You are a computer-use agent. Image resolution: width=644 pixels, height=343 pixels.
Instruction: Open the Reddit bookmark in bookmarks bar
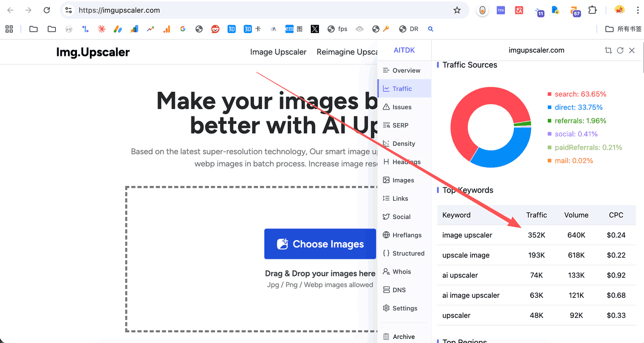pyautogui.click(x=215, y=29)
